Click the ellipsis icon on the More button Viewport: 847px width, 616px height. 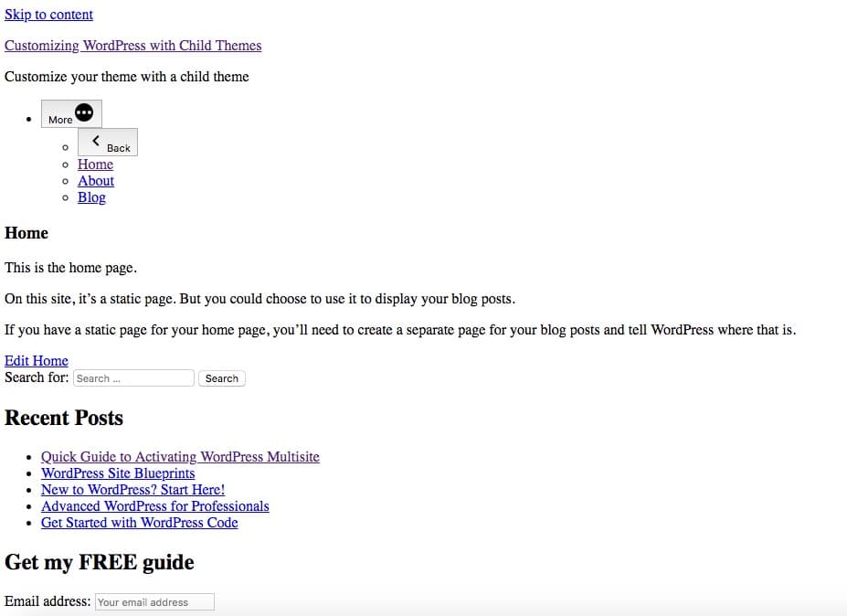(x=83, y=112)
